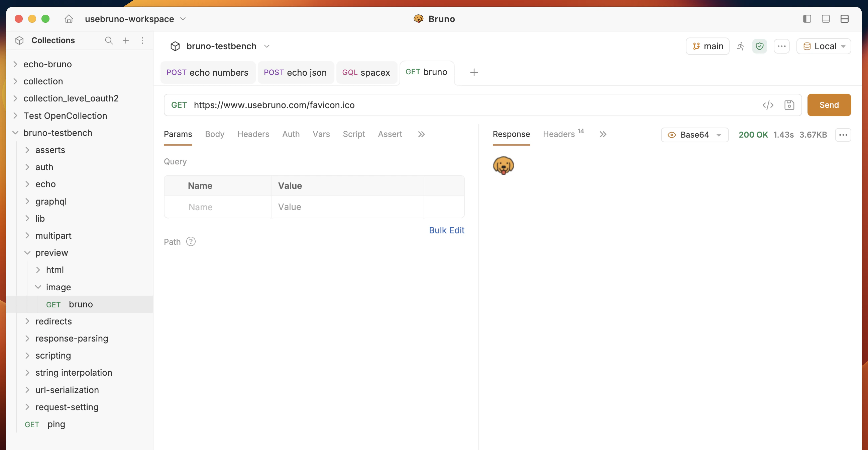The width and height of the screenshot is (868, 450).
Task: Click the safe mode shield icon
Action: (x=760, y=46)
